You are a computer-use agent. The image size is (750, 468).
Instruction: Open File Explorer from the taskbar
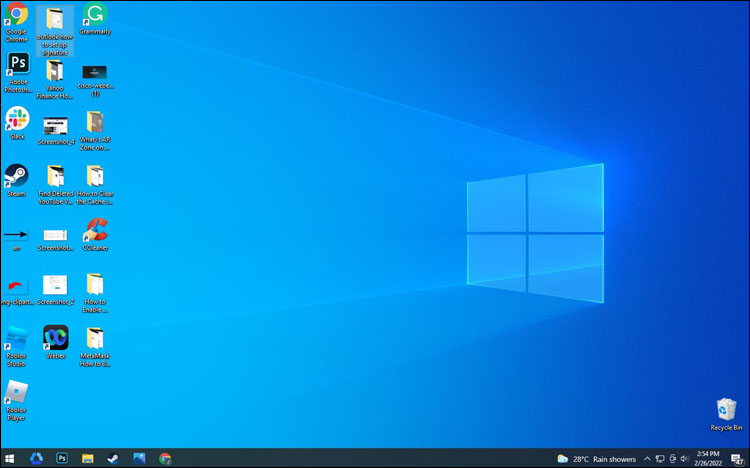point(88,458)
